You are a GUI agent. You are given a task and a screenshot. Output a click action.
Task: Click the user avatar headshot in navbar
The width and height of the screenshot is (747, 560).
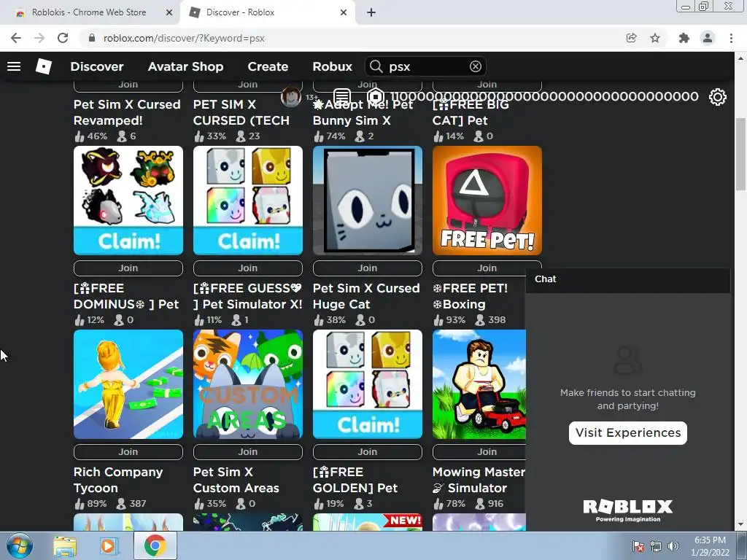[x=291, y=97]
